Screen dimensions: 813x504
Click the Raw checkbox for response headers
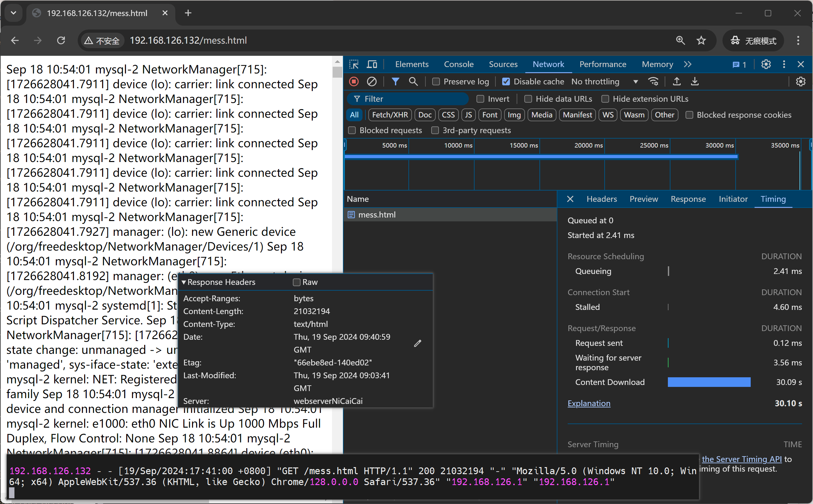click(x=296, y=282)
